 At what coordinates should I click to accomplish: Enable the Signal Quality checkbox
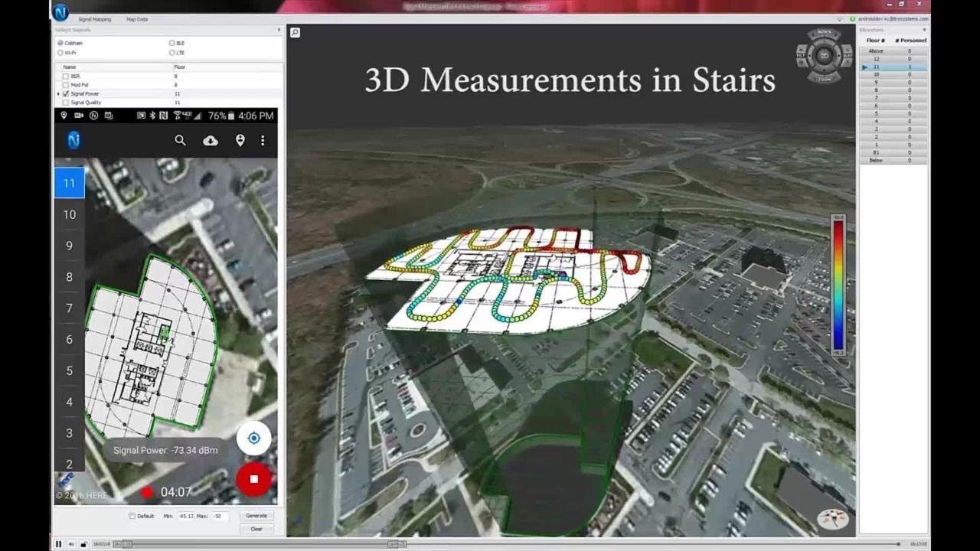(x=66, y=103)
